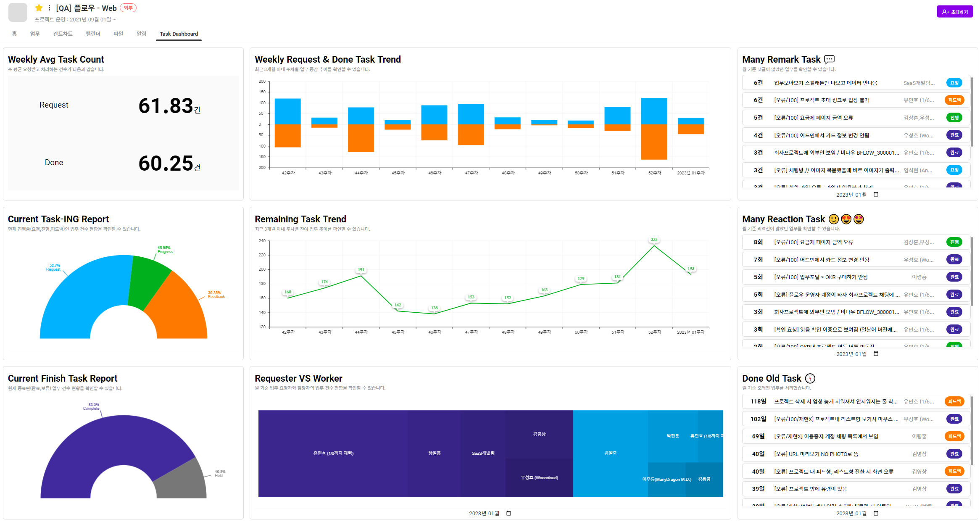Click the clock icon next to Done Old Task
Image resolution: width=980 pixels, height=522 pixels.
point(810,378)
